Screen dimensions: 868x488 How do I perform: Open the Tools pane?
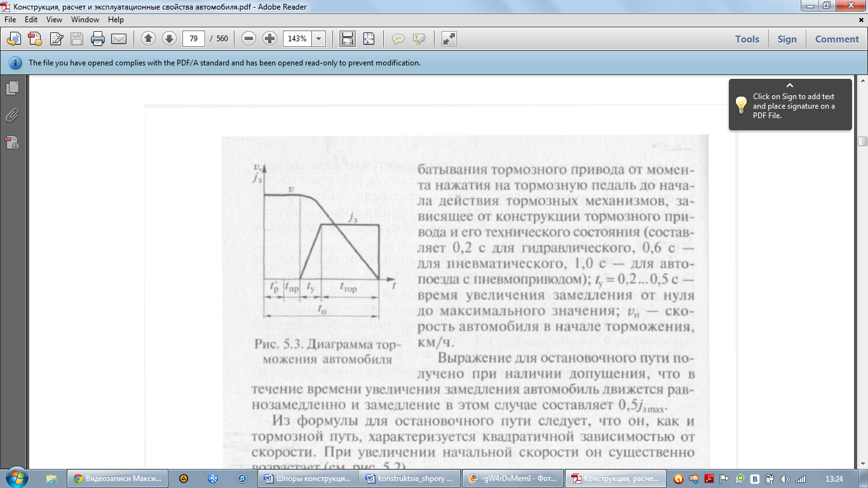click(747, 39)
